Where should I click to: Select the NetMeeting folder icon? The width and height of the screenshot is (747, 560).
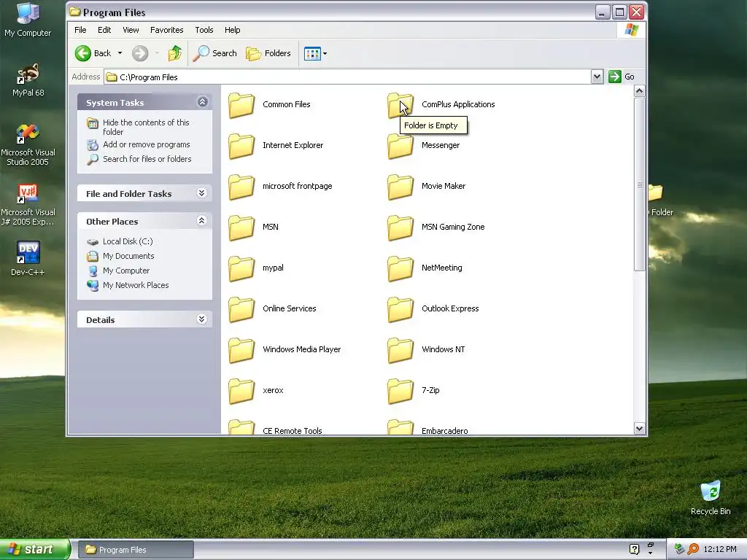(x=400, y=268)
